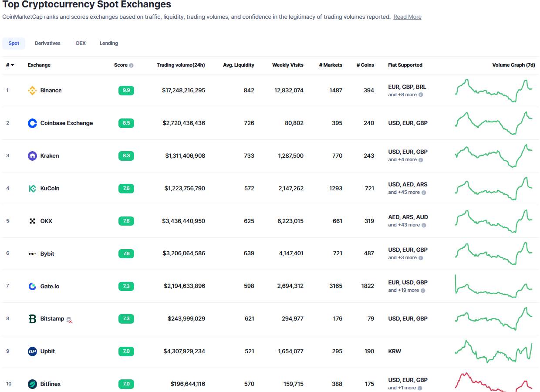Open the Upbit exchange link
This screenshot has width=540, height=392.
pyautogui.click(x=47, y=351)
